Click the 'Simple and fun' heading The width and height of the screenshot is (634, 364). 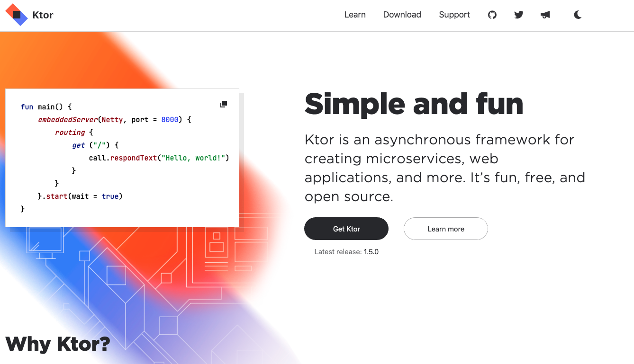click(x=414, y=104)
